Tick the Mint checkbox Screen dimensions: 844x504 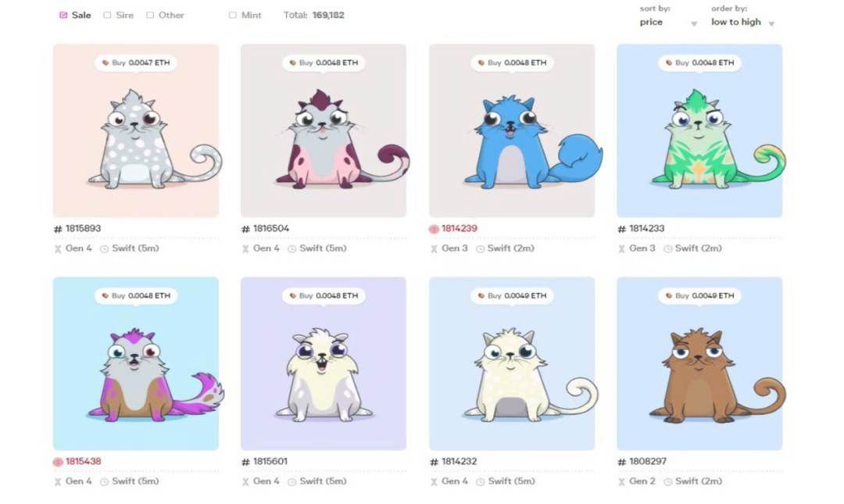(x=233, y=15)
